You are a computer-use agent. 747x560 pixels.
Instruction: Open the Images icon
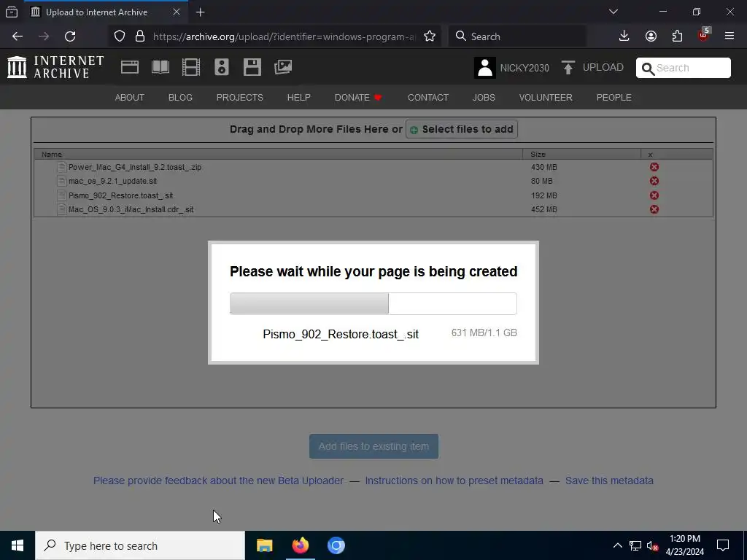click(x=283, y=67)
